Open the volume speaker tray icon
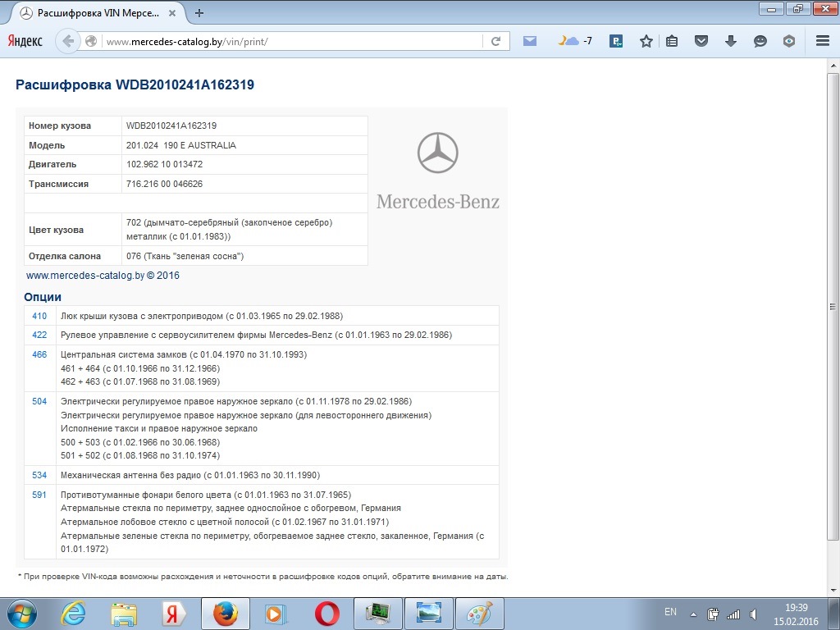This screenshot has height=630, width=840. pyautogui.click(x=753, y=614)
